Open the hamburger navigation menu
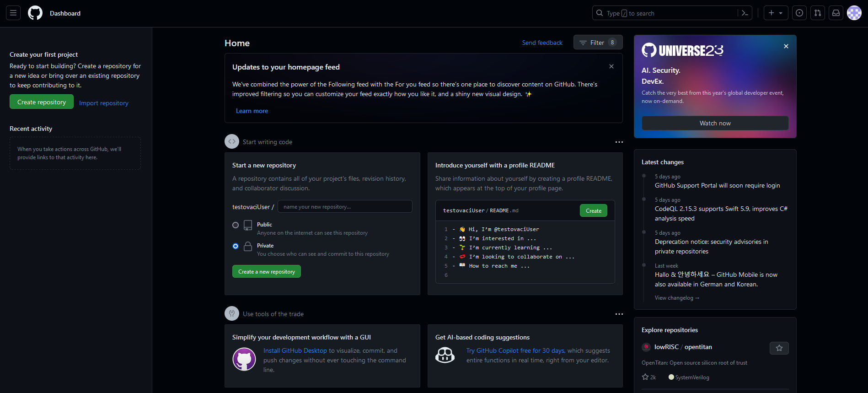Screen dimensions: 868x393 [13, 13]
